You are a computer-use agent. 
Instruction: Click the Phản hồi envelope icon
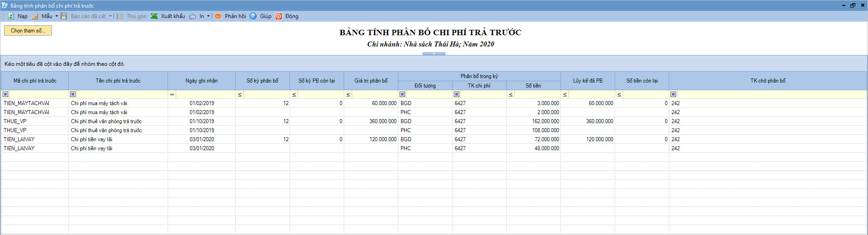218,16
